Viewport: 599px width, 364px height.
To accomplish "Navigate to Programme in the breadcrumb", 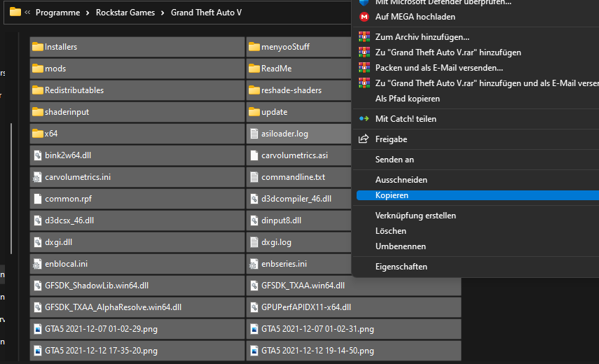I will [57, 13].
